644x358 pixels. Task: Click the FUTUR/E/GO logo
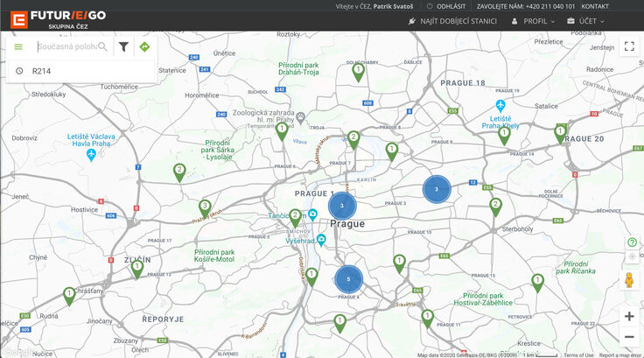click(58, 17)
